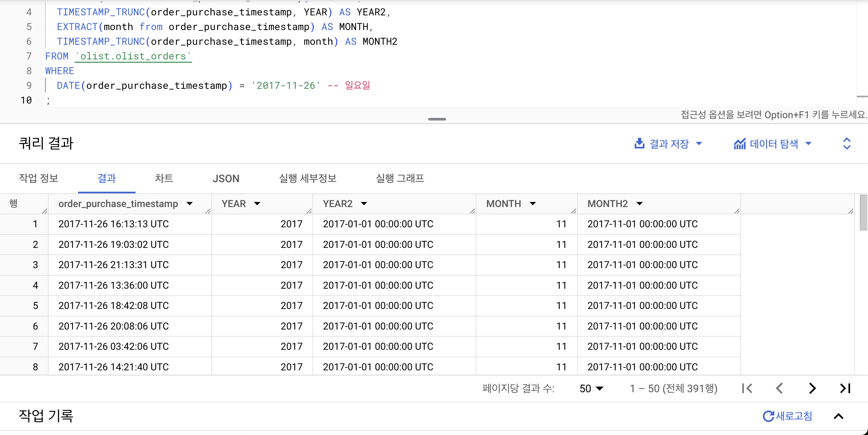Jump to the first results page
This screenshot has width=868, height=435.
click(x=747, y=389)
